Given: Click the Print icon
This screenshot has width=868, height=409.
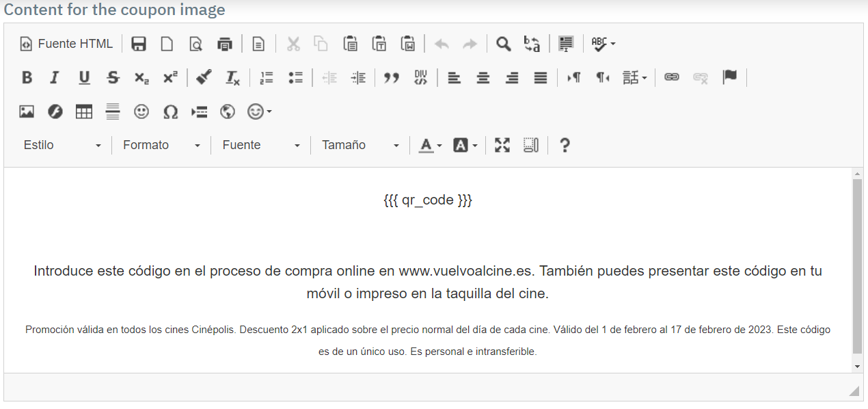Looking at the screenshot, I should pyautogui.click(x=224, y=44).
